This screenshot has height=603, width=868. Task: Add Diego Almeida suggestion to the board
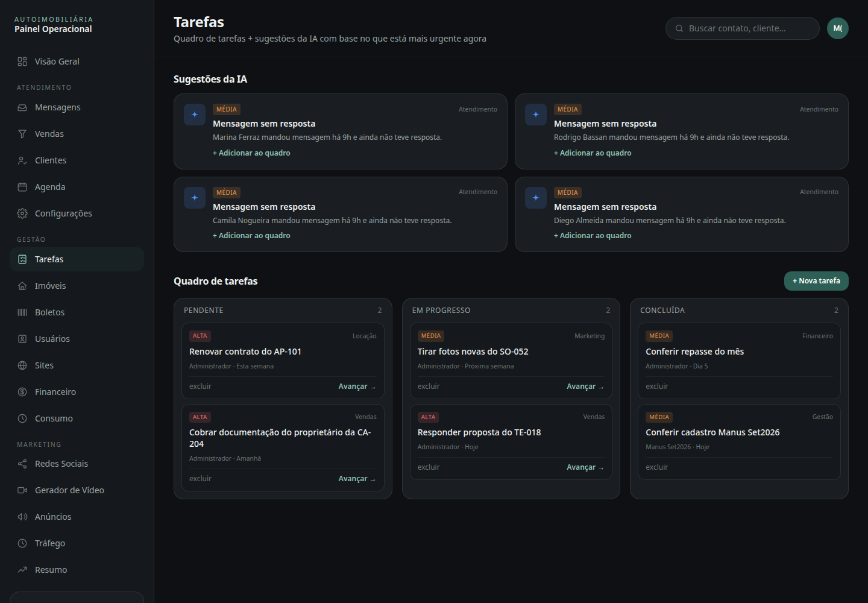[x=593, y=236]
